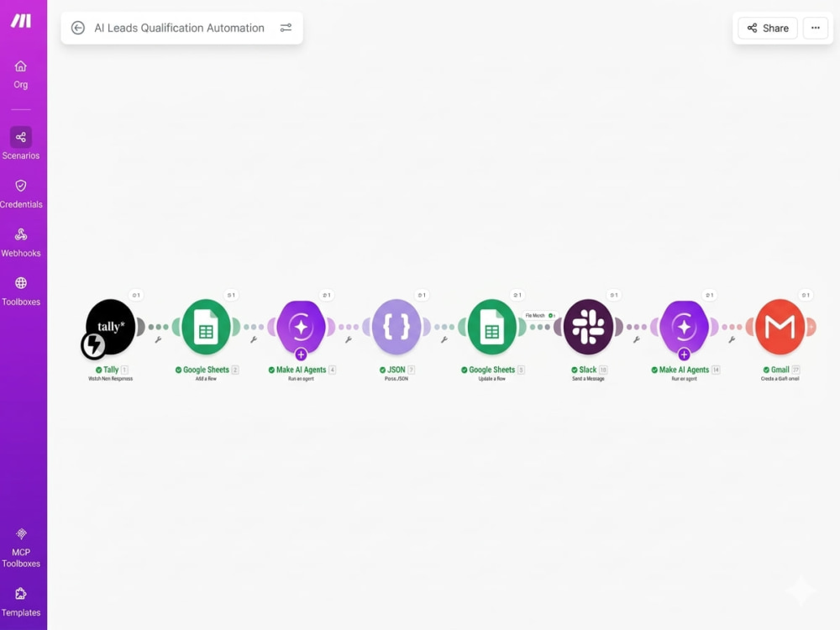Click plus badge on first AI Agents module
The image size is (840, 630).
301,354
